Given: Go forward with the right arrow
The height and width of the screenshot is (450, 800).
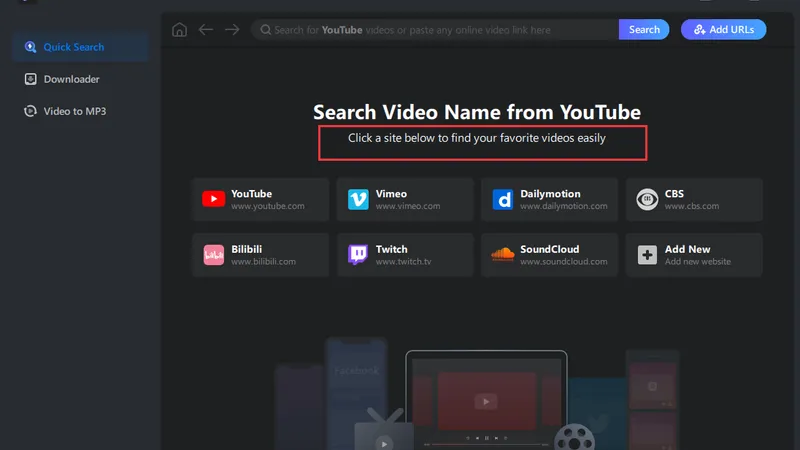Looking at the screenshot, I should click(x=232, y=30).
